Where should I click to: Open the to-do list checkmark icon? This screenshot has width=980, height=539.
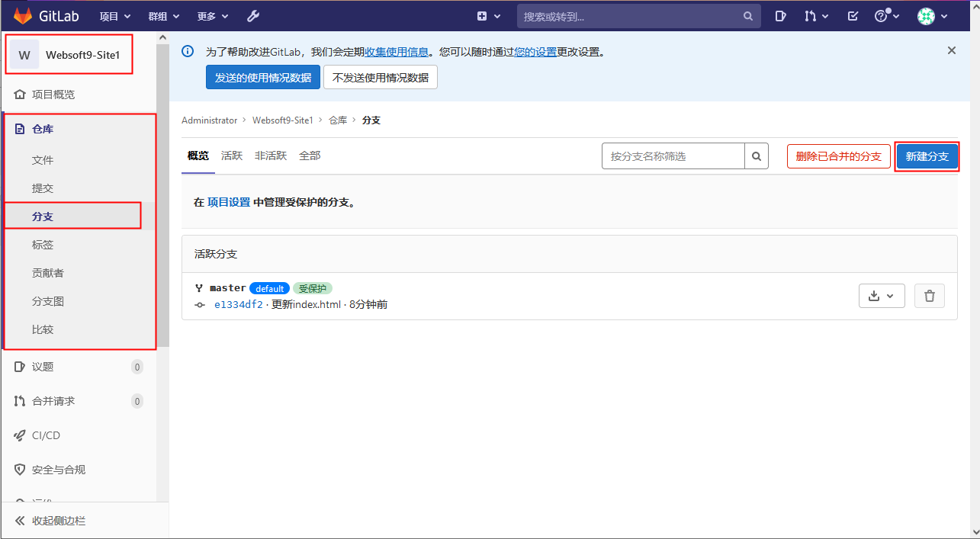point(853,16)
